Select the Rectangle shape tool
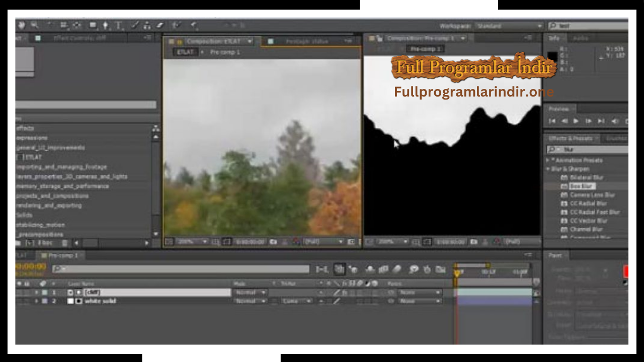644x362 pixels. [93, 25]
